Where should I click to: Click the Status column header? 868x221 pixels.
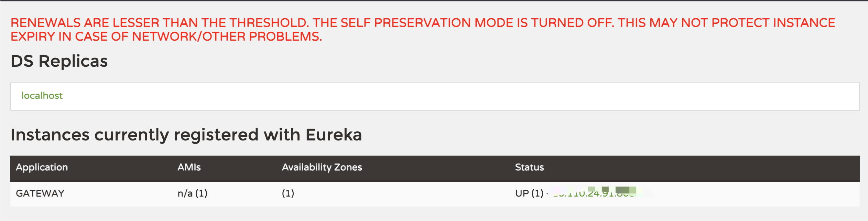click(x=529, y=167)
